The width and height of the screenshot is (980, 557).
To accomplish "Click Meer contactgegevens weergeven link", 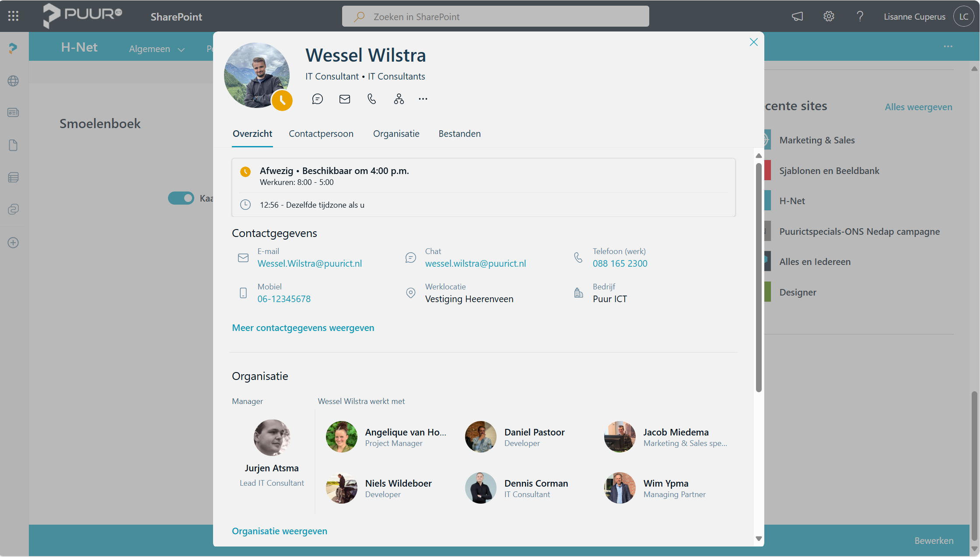I will (x=303, y=328).
